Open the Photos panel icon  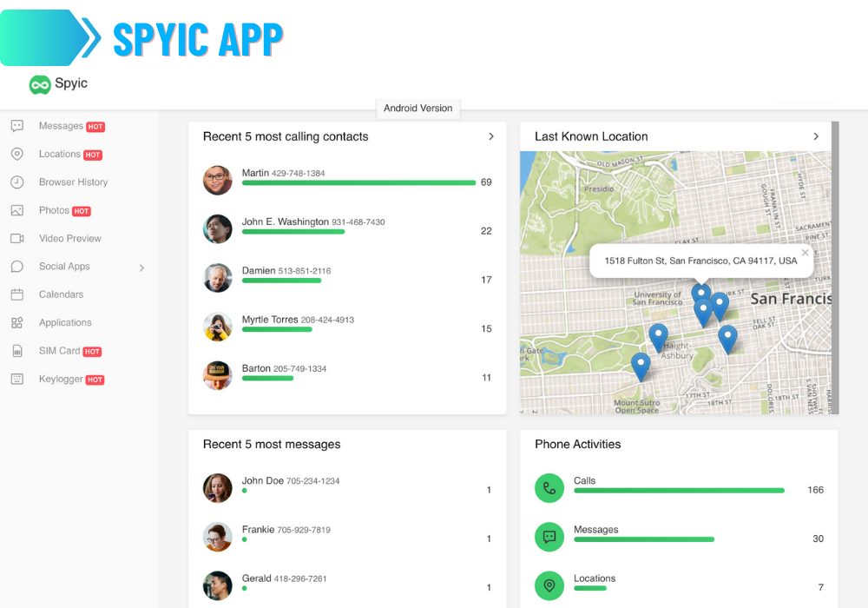[16, 210]
